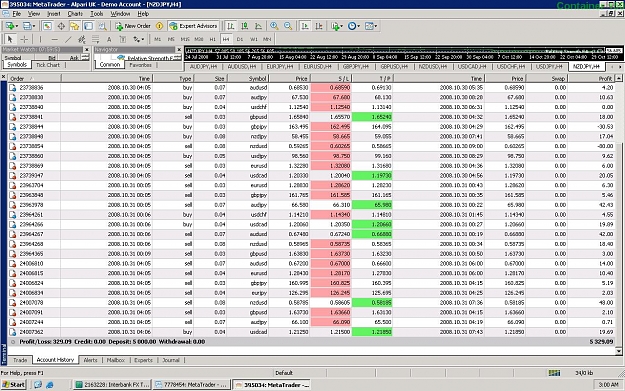Select the Crosshair tool
Screen dimensions: 625x391
24,39
